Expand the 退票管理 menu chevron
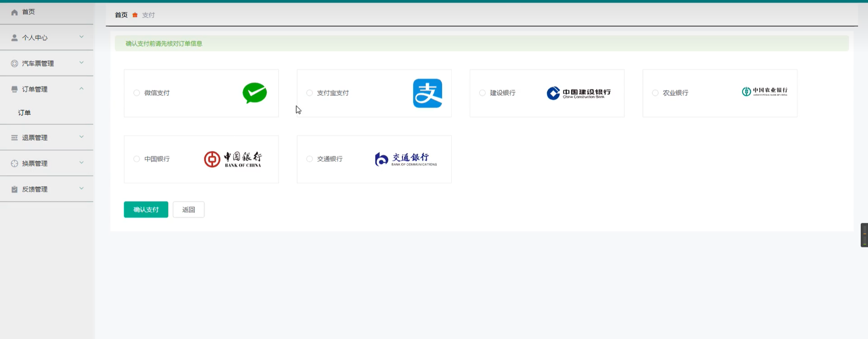 (81, 137)
